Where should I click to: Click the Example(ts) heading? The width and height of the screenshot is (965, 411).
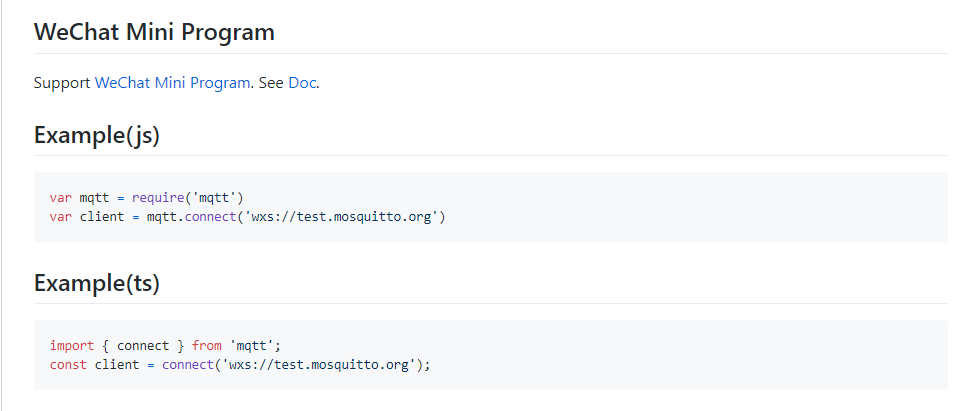click(97, 283)
